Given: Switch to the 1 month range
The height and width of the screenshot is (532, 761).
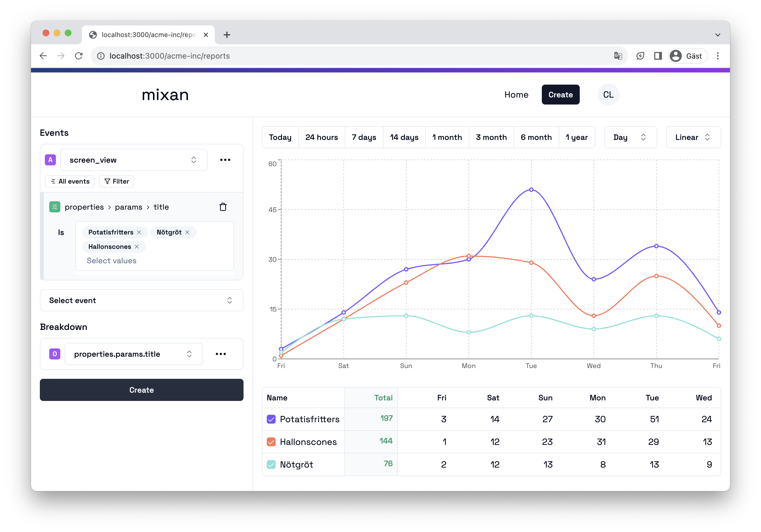Looking at the screenshot, I should (447, 137).
